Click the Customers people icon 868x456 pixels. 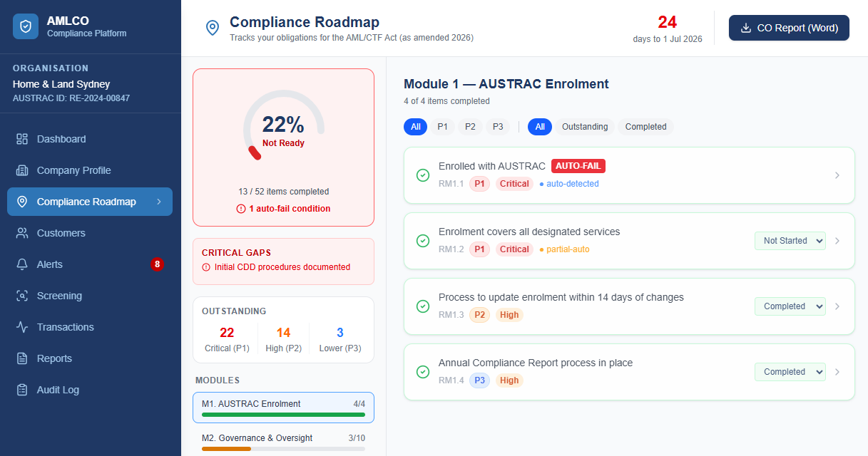coord(22,233)
